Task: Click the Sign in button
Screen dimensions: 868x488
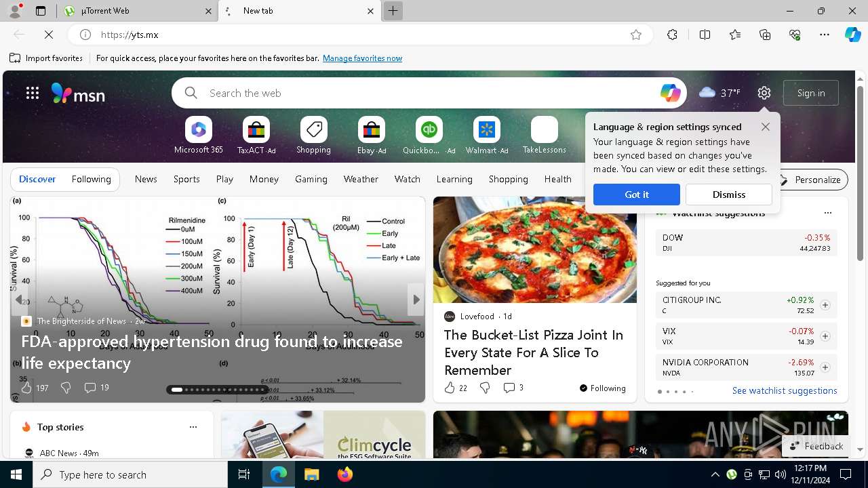Action: pos(811,93)
